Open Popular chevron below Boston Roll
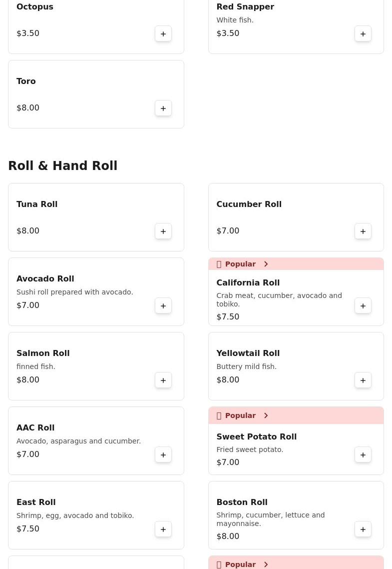 [x=266, y=564]
